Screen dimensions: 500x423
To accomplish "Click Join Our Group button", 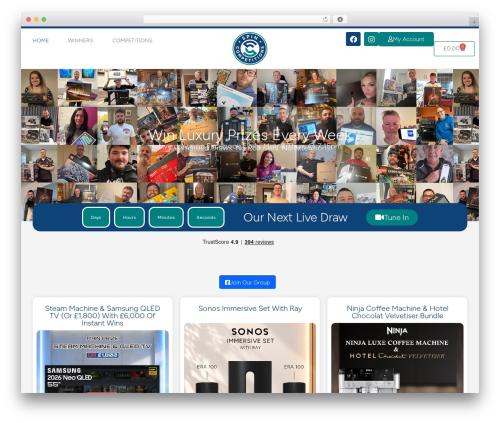I will click(x=247, y=282).
